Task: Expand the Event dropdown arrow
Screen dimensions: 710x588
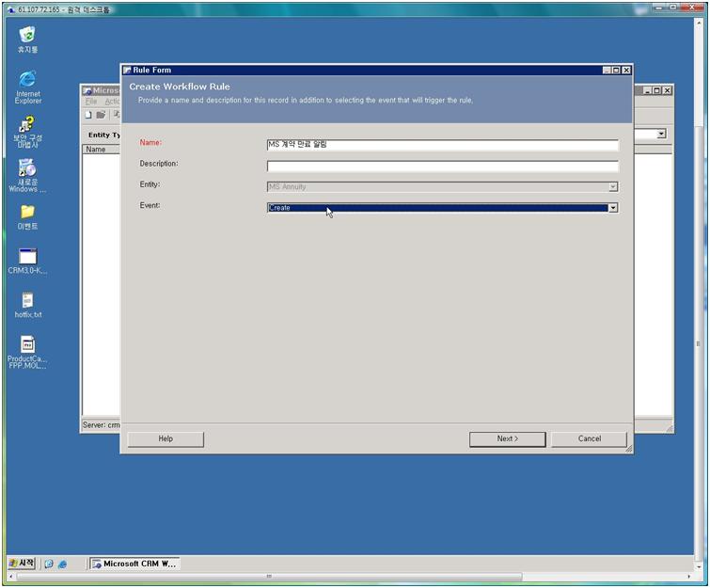Action: pos(612,208)
